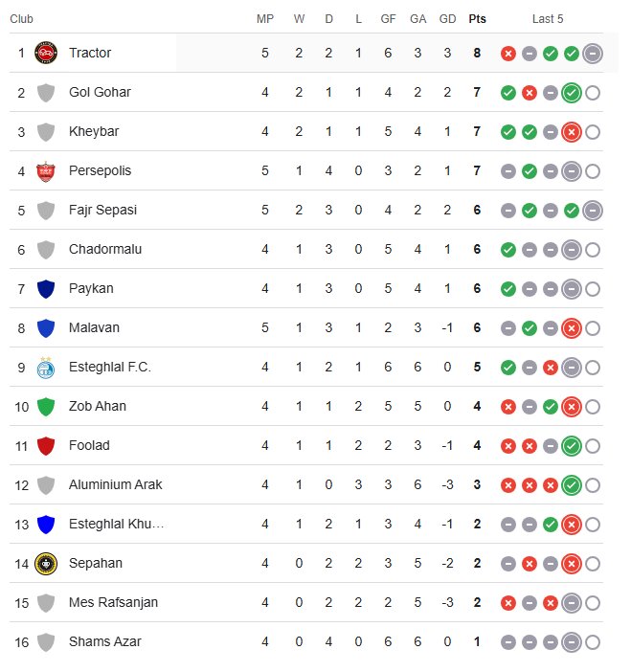Click Tractor's first loss result icon
The height and width of the screenshot is (672, 631).
[x=508, y=54]
